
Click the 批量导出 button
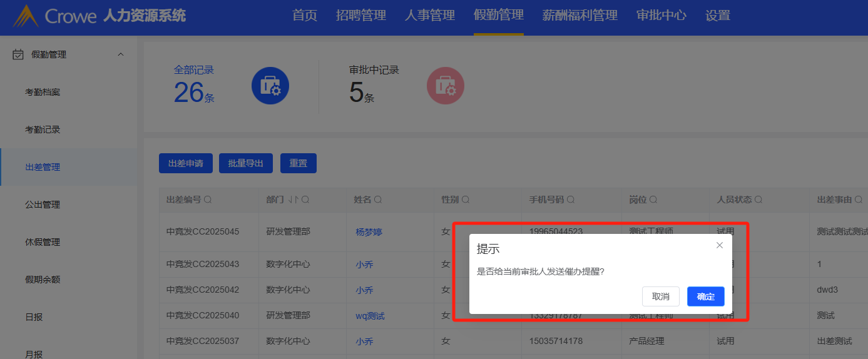[246, 163]
